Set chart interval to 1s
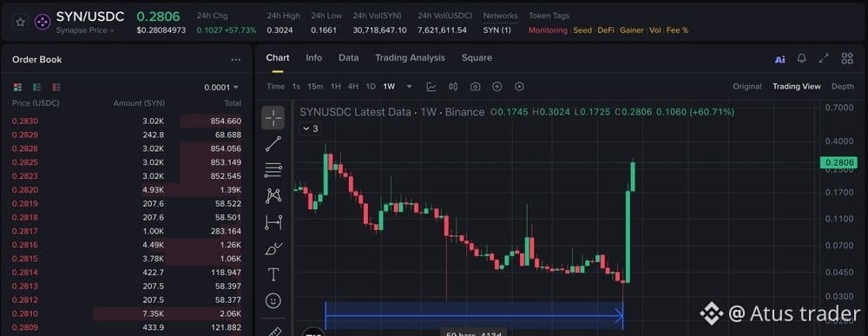This screenshot has height=336, width=868. (x=296, y=86)
